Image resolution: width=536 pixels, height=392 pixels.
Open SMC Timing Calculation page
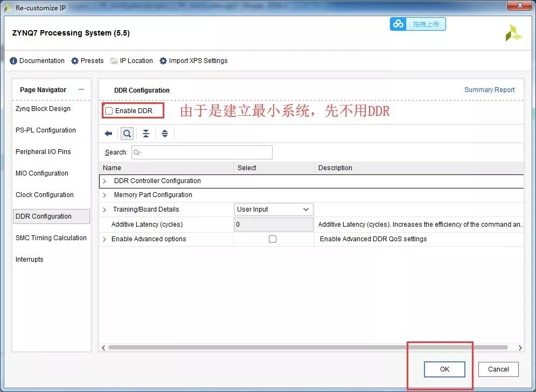coord(51,238)
